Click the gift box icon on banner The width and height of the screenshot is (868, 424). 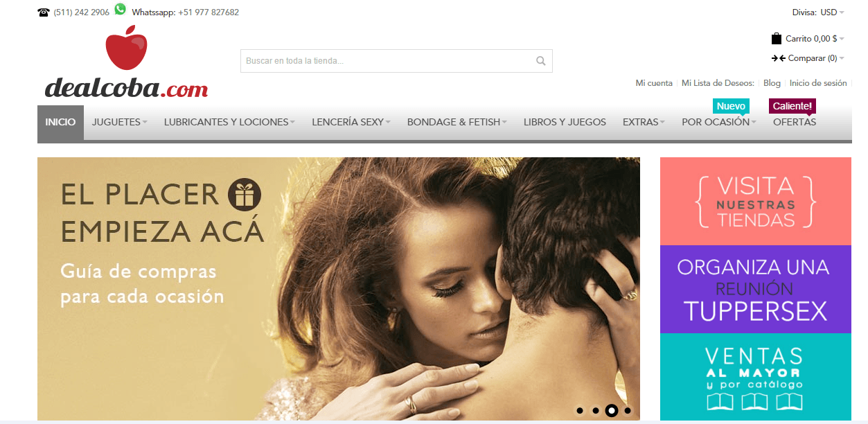tap(245, 195)
